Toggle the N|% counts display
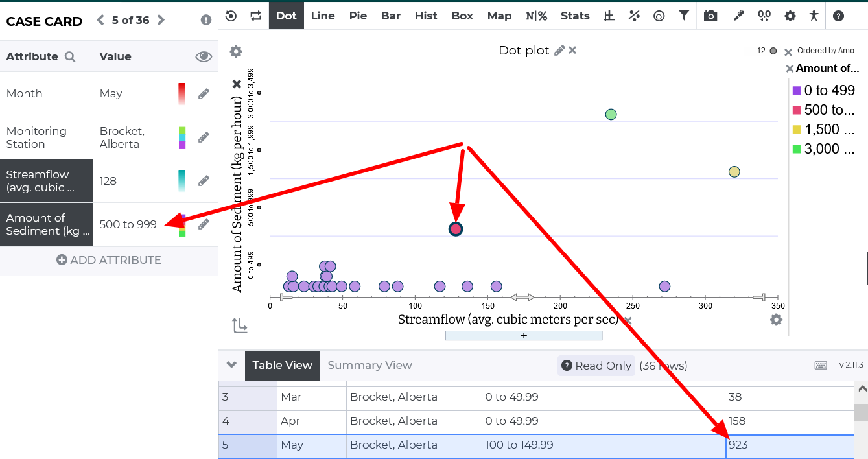The width and height of the screenshot is (868, 459). tap(536, 16)
